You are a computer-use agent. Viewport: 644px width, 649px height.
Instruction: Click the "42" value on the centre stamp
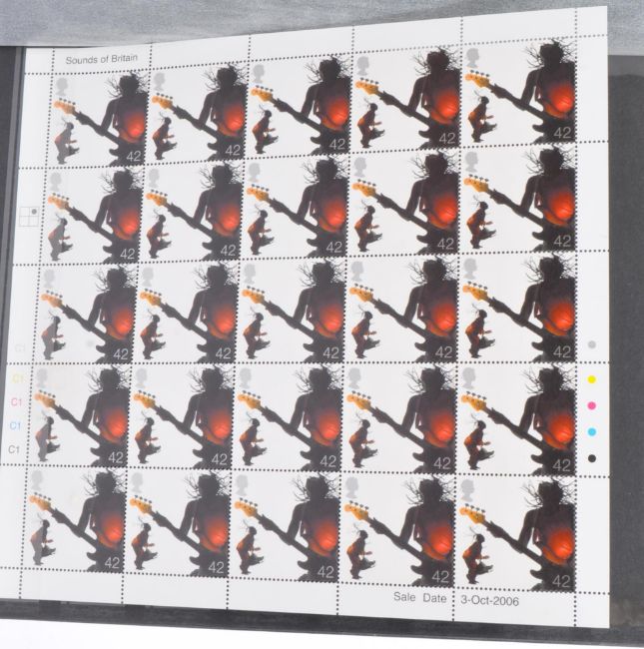[x=330, y=353]
